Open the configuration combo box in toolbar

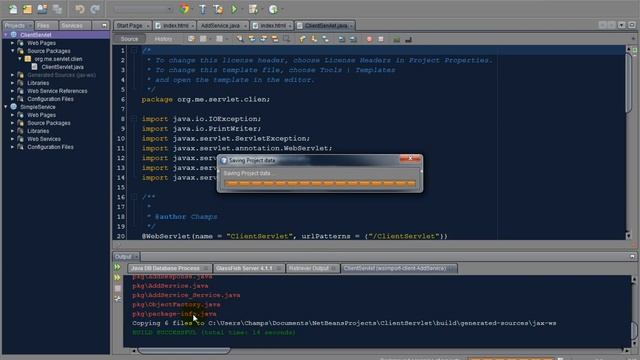(x=143, y=9)
